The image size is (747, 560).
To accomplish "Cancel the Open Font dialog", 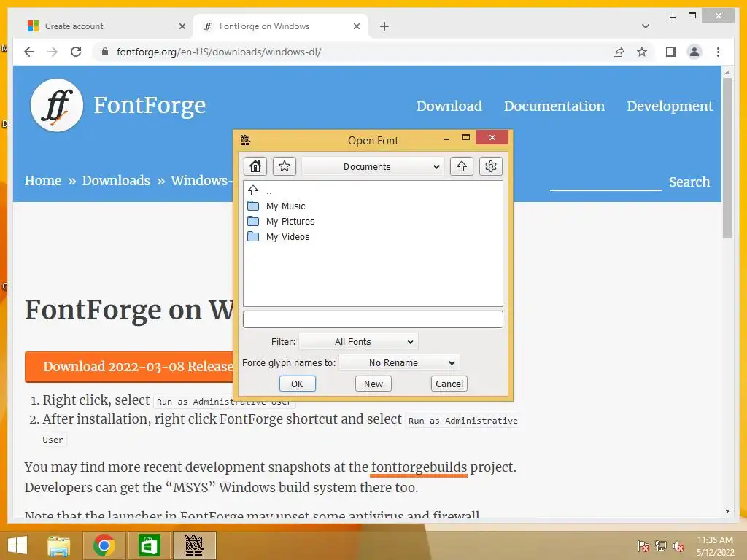I will click(x=449, y=384).
